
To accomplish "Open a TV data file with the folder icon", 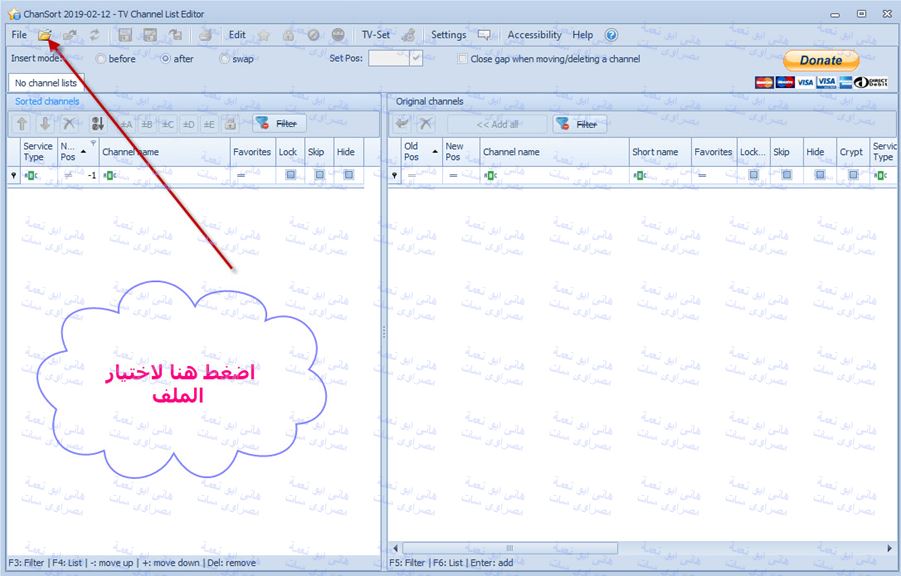I will click(45, 35).
